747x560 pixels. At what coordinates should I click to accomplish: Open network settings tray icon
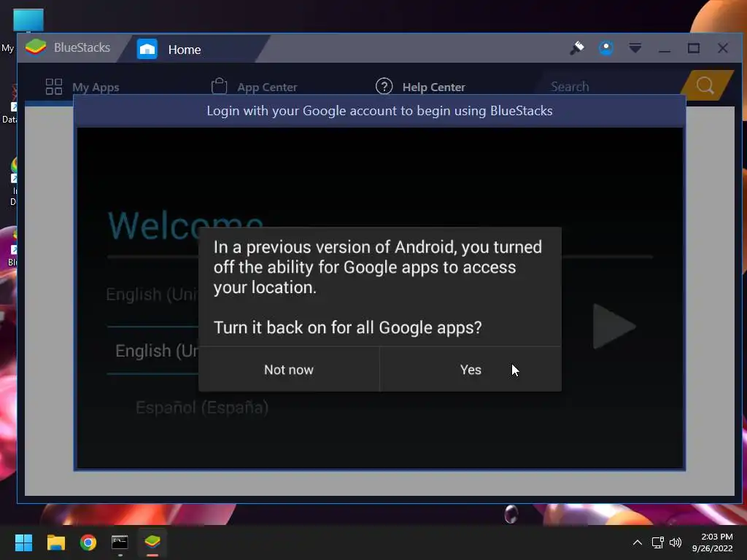658,542
